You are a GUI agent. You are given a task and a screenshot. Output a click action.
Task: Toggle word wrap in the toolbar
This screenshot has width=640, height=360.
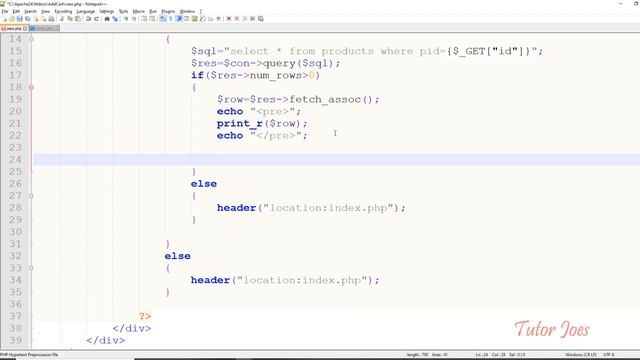click(162, 19)
